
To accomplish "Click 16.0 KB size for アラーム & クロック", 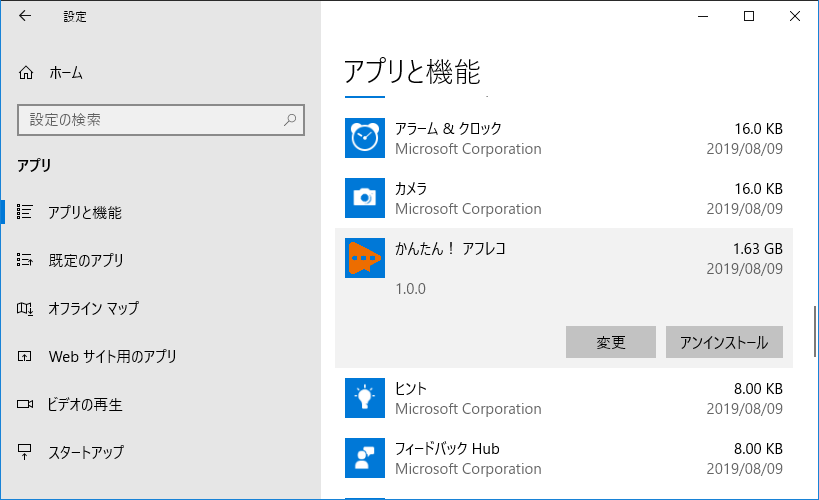I will (x=758, y=129).
